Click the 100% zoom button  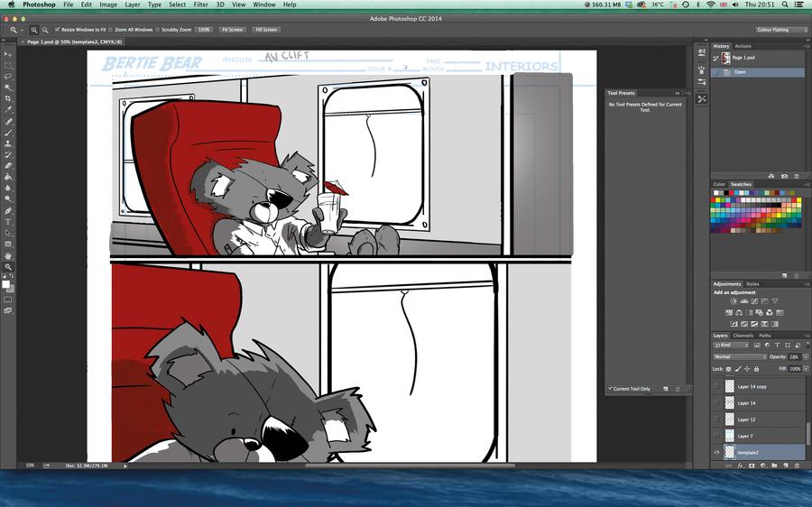tap(204, 30)
